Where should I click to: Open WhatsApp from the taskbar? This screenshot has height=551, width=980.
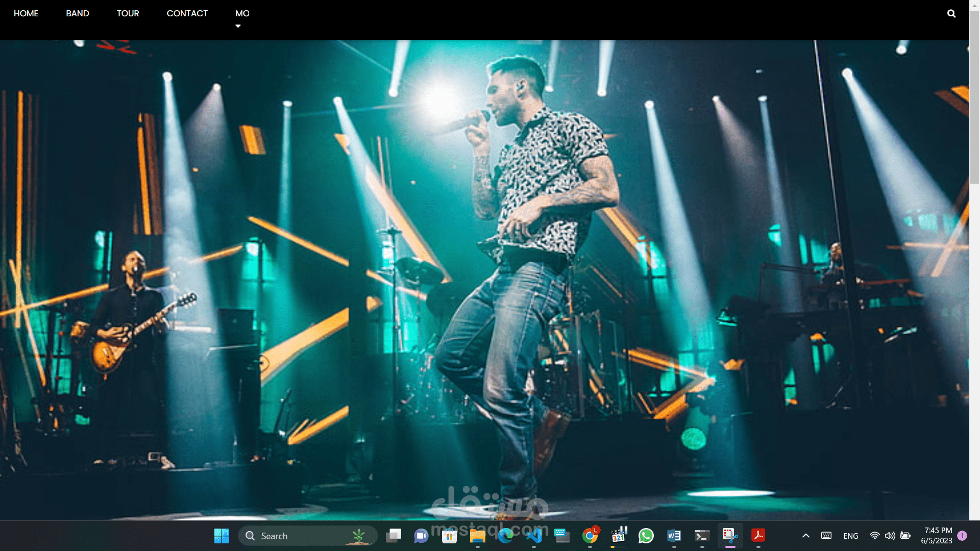click(x=646, y=536)
